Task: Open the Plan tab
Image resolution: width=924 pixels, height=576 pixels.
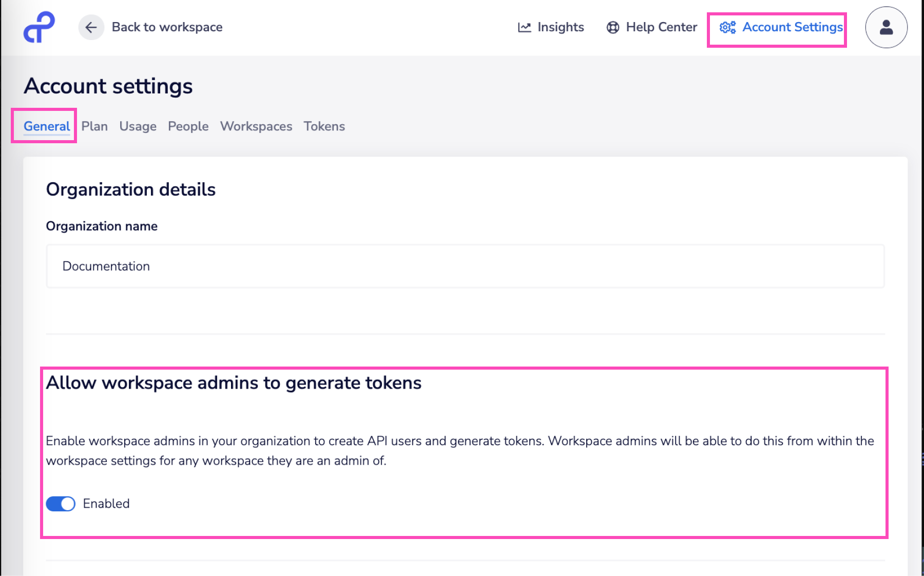Action: pos(94,126)
